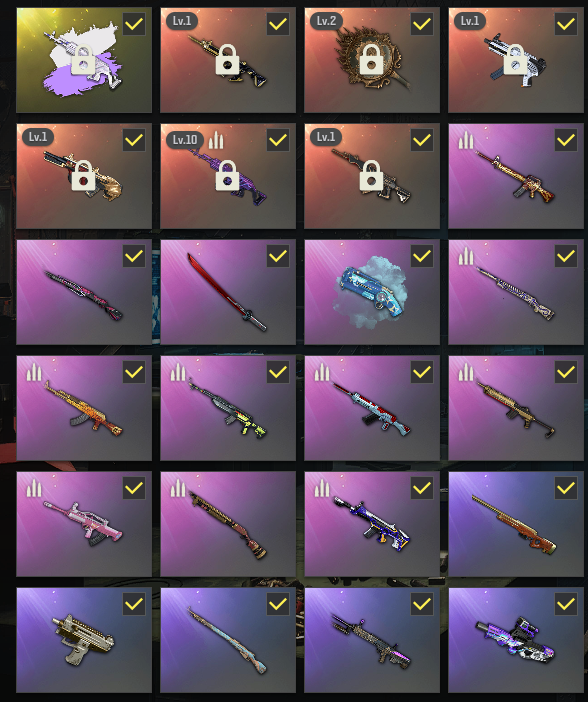Screen dimensions: 588x702
Task: Uncheck the checkmark on the red katana tile
Action: point(278,256)
